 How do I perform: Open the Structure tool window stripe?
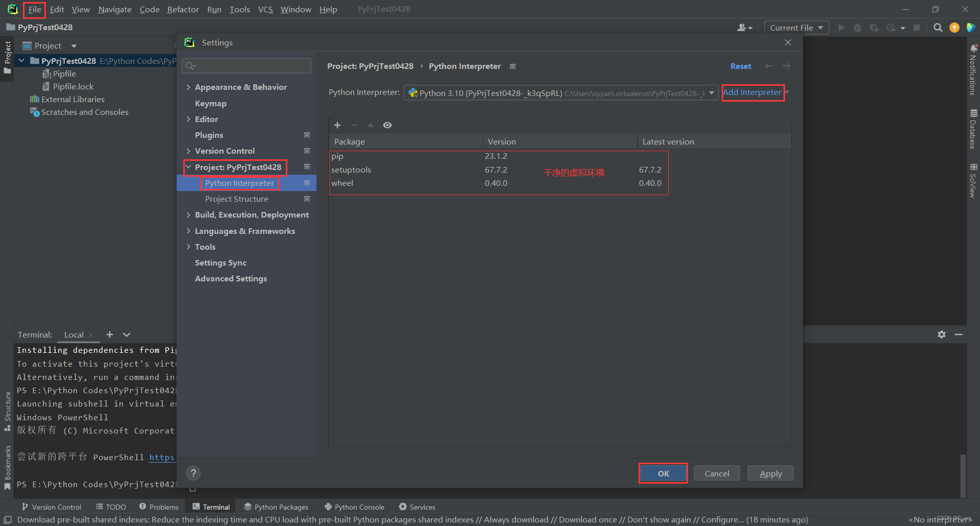point(7,412)
